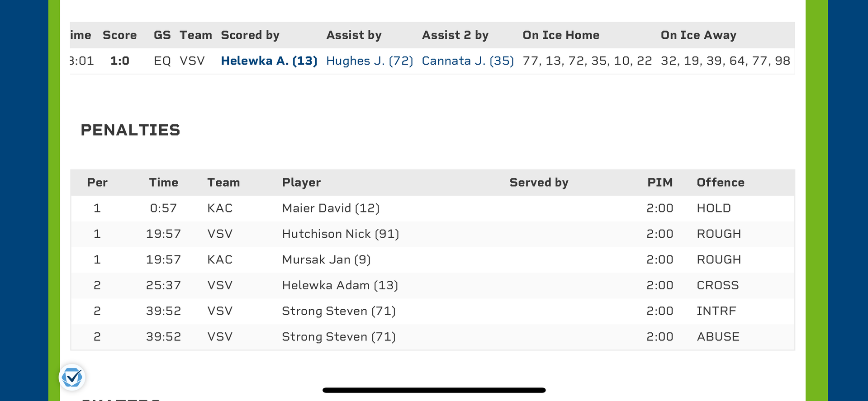The width and height of the screenshot is (868, 401).
Task: Open Hughes J. (72) assist link
Action: tap(370, 61)
